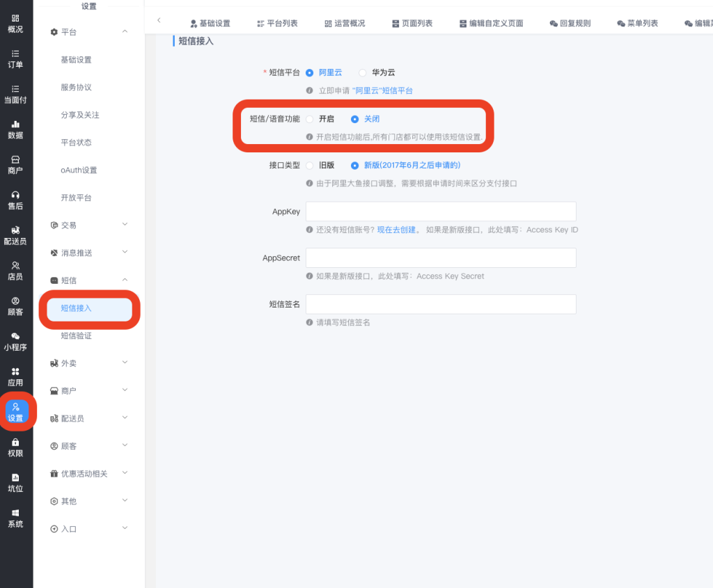Open the 数据 data chart icon

click(x=15, y=124)
